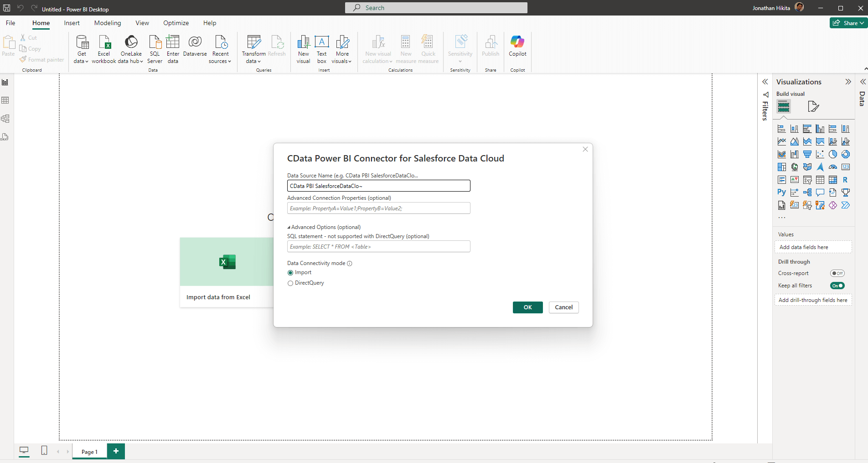The image size is (868, 463).
Task: Expand the Data pane
Action: pos(863,82)
